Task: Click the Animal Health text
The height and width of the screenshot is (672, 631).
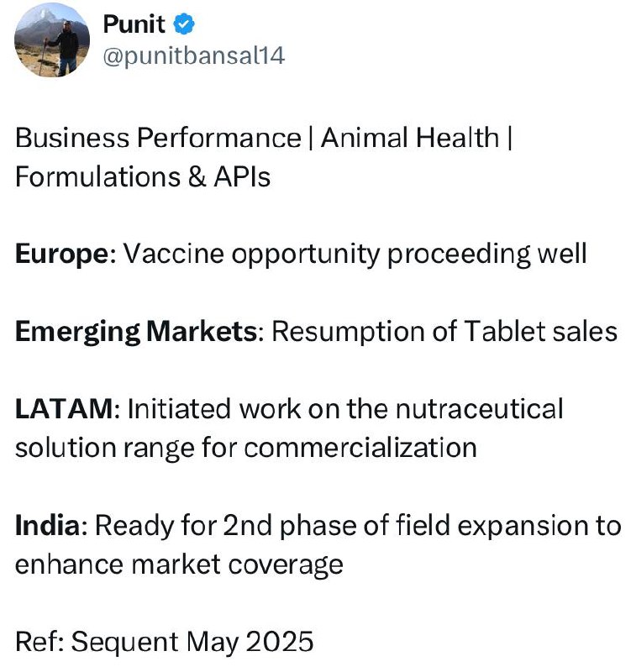Action: (x=410, y=138)
